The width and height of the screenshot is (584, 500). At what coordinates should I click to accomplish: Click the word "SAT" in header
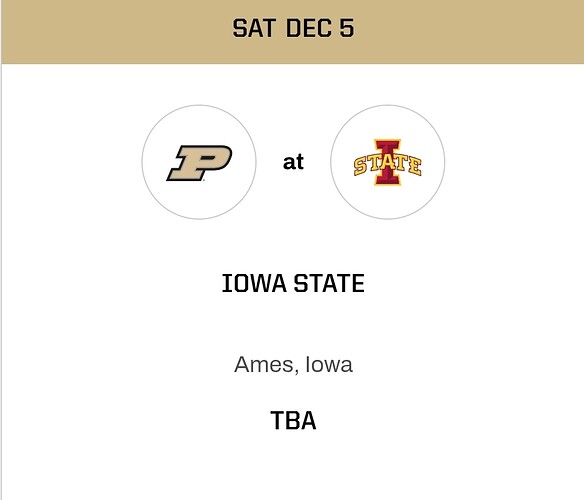[254, 28]
